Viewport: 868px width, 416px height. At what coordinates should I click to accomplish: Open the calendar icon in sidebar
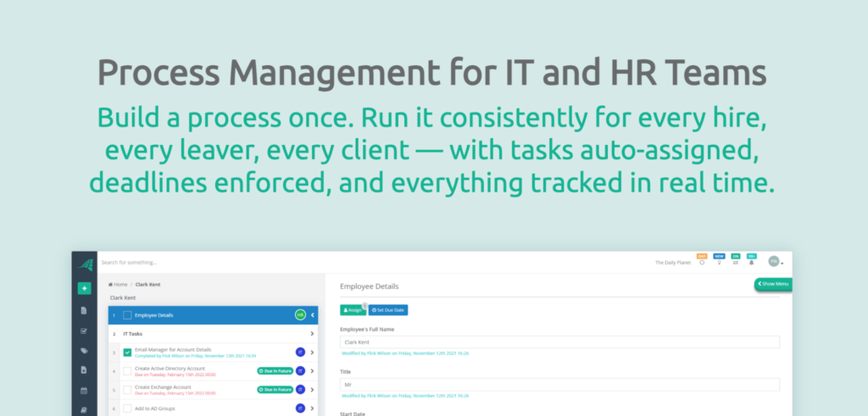point(84,390)
